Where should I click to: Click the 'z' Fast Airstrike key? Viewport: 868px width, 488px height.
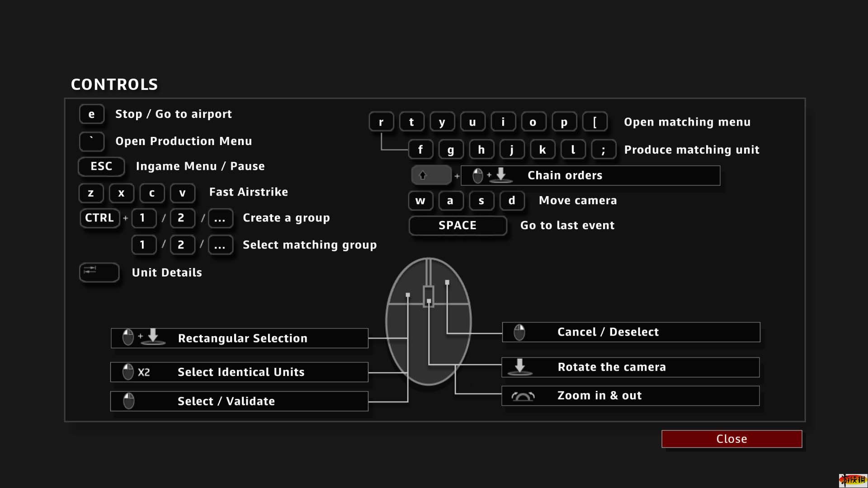(x=91, y=193)
